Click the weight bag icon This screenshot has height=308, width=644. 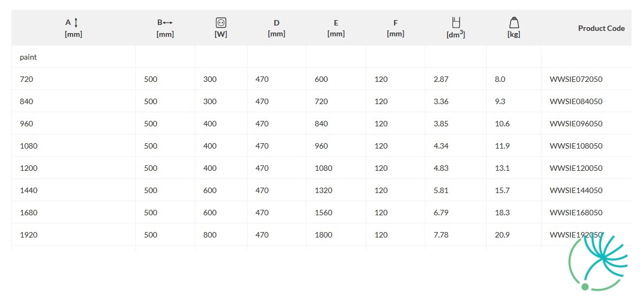click(x=514, y=22)
